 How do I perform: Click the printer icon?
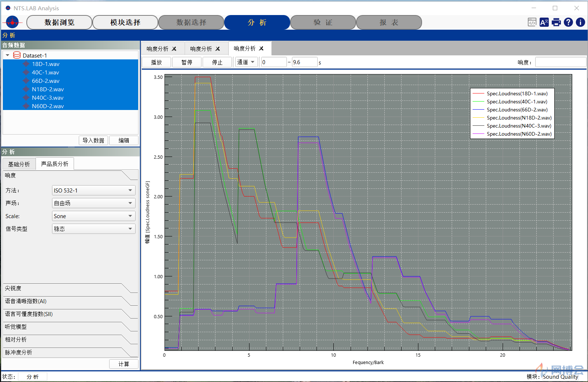pyautogui.click(x=556, y=22)
